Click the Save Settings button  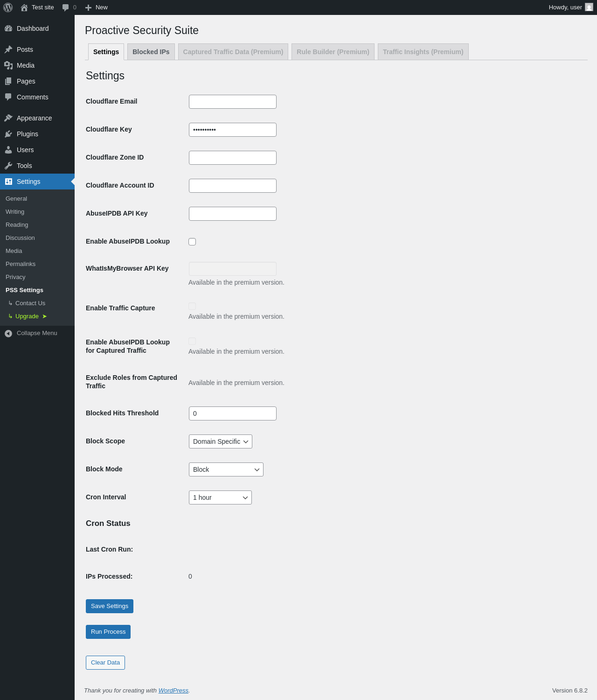(110, 606)
